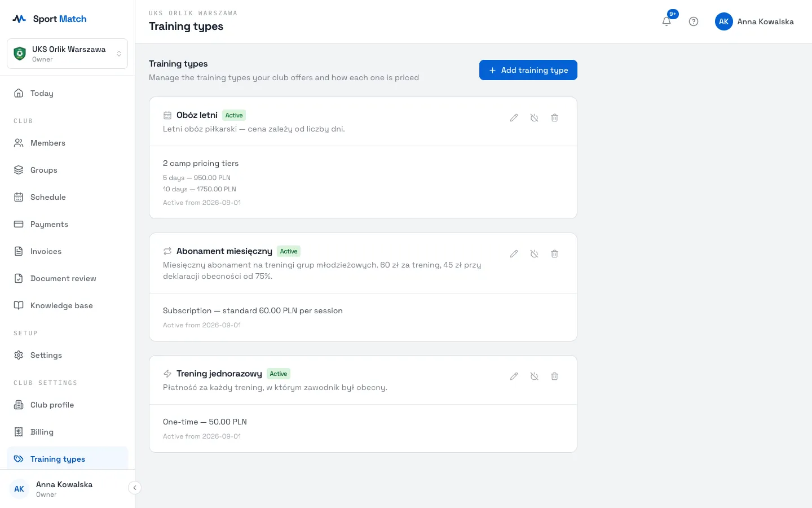This screenshot has height=508, width=812.
Task: Open Settings in the sidebar
Action: 67,355
